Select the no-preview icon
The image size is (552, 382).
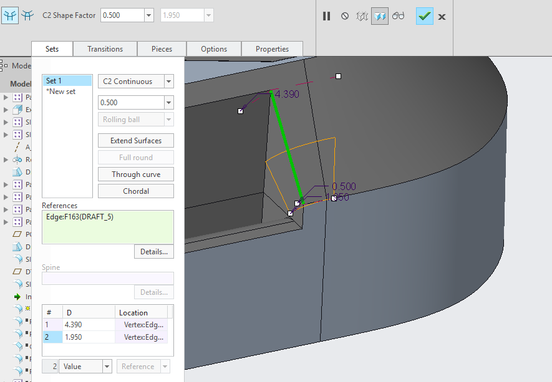(x=345, y=16)
